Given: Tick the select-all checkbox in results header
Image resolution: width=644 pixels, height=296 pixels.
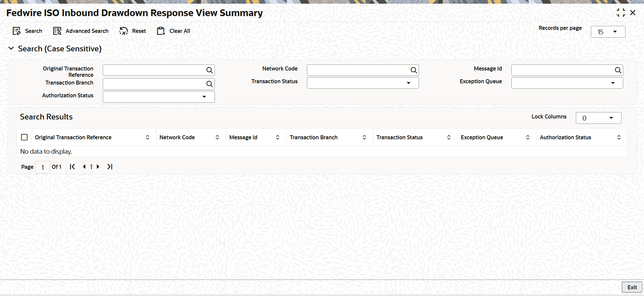Looking at the screenshot, I should pos(25,137).
